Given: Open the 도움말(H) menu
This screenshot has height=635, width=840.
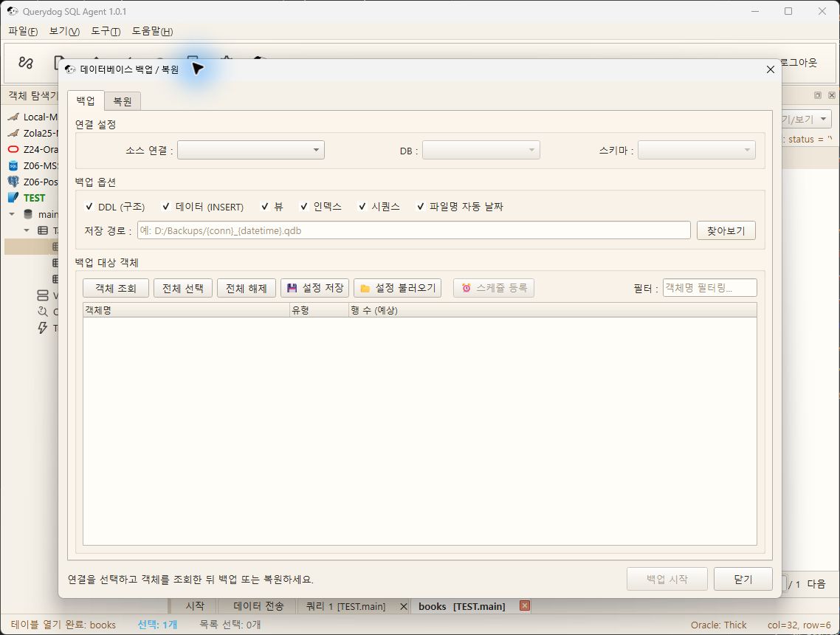Looking at the screenshot, I should pyautogui.click(x=152, y=31).
